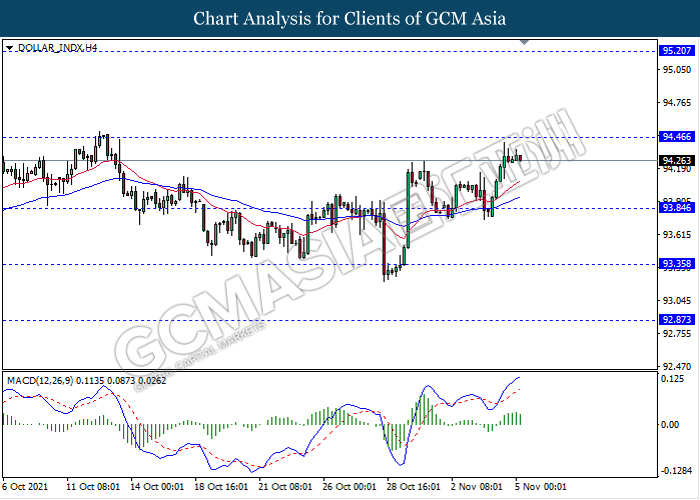Viewport: 700px width, 500px height.
Task: Select the 95.207 resistance price tag
Action: (676, 50)
